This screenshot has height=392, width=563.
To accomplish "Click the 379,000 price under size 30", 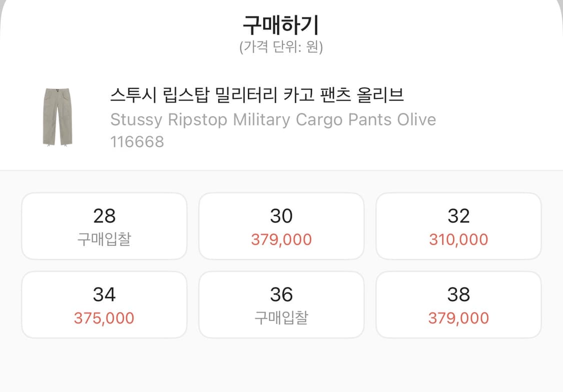I will point(281,239).
